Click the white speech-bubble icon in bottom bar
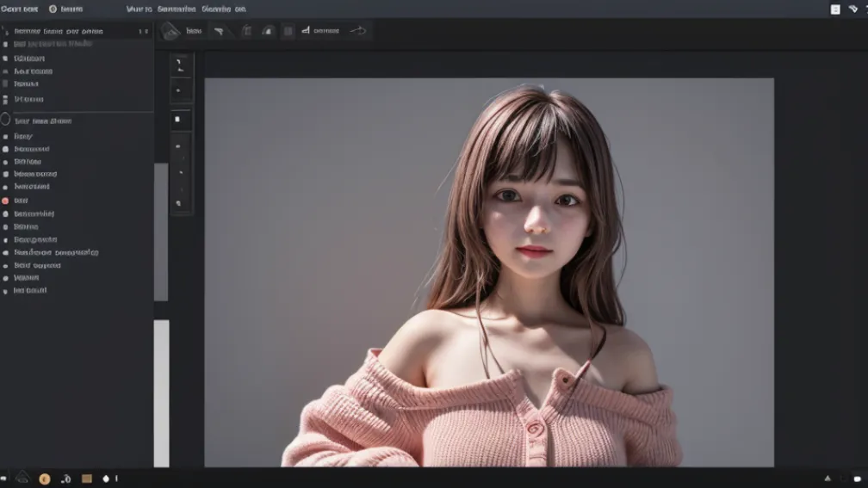 (858, 479)
